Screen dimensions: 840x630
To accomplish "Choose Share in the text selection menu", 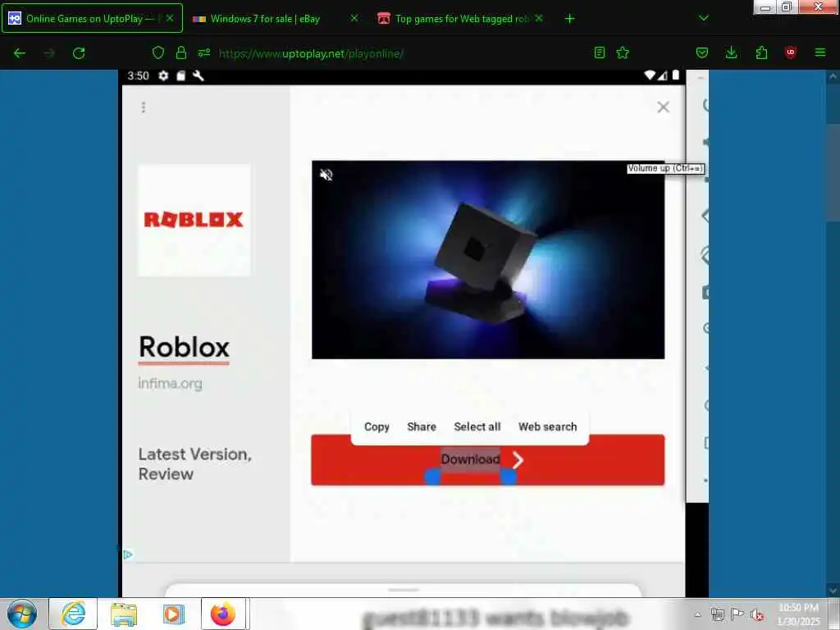I will pos(422,427).
